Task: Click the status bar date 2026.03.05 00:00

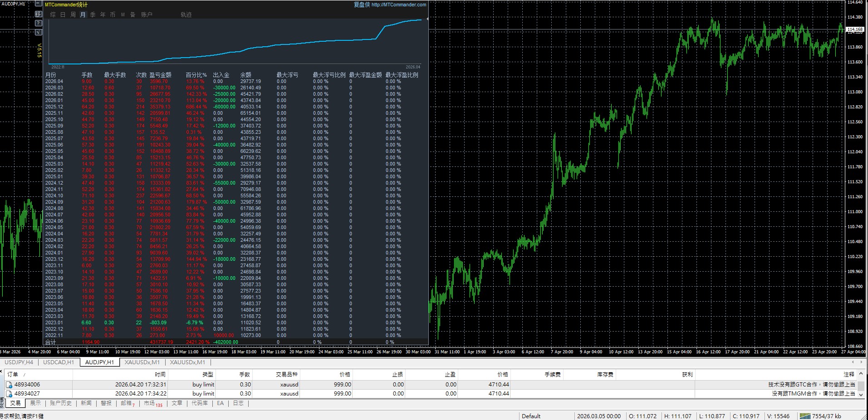Action: [x=599, y=416]
